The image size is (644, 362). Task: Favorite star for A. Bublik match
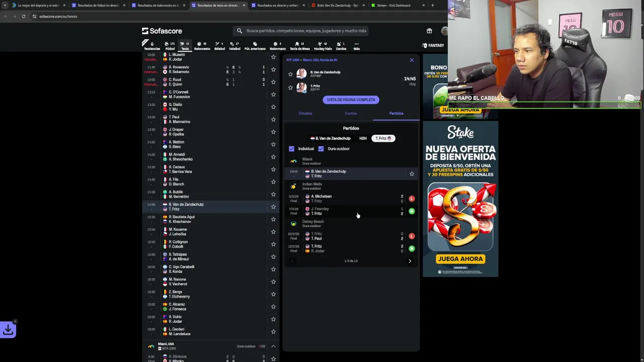click(273, 194)
